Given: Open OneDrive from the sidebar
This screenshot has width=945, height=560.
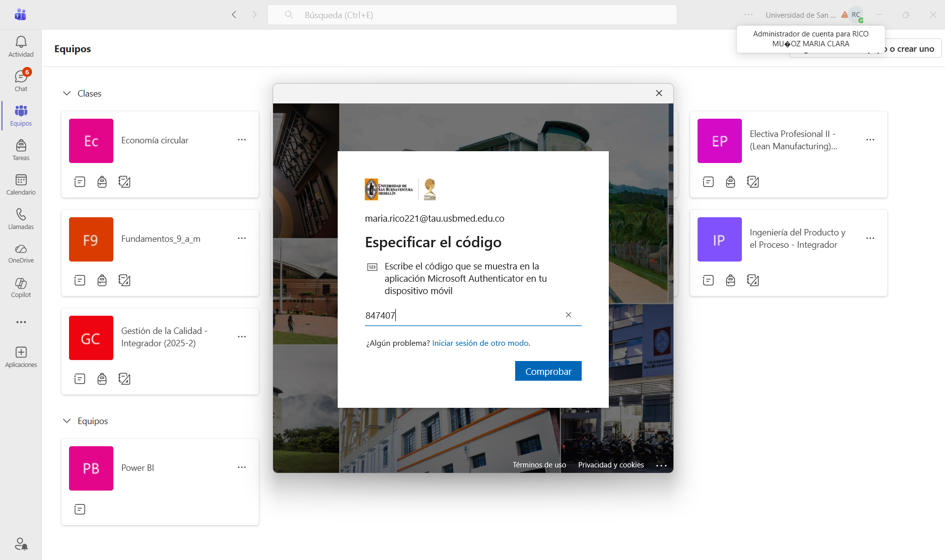Looking at the screenshot, I should [x=21, y=254].
